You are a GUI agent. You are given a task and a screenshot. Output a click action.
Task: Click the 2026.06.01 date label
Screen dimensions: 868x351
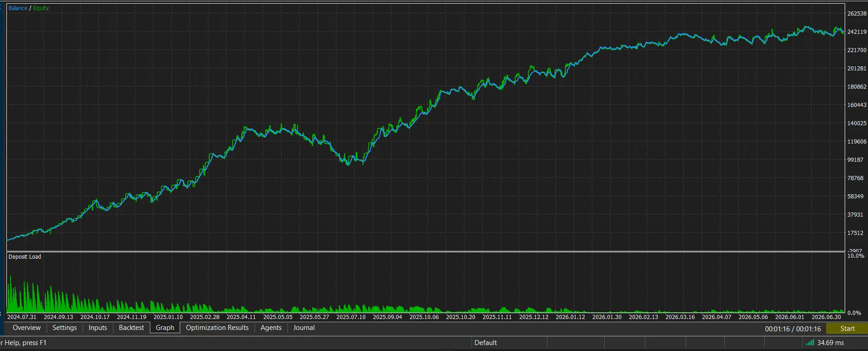pos(790,317)
